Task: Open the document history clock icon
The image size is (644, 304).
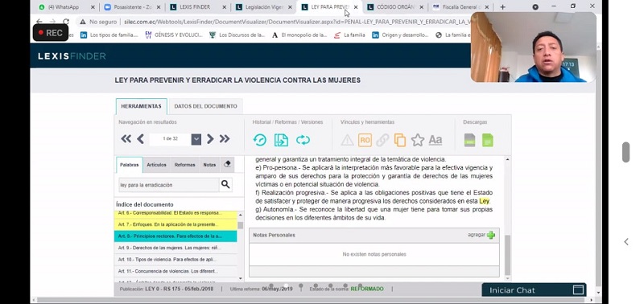Action: (259, 140)
